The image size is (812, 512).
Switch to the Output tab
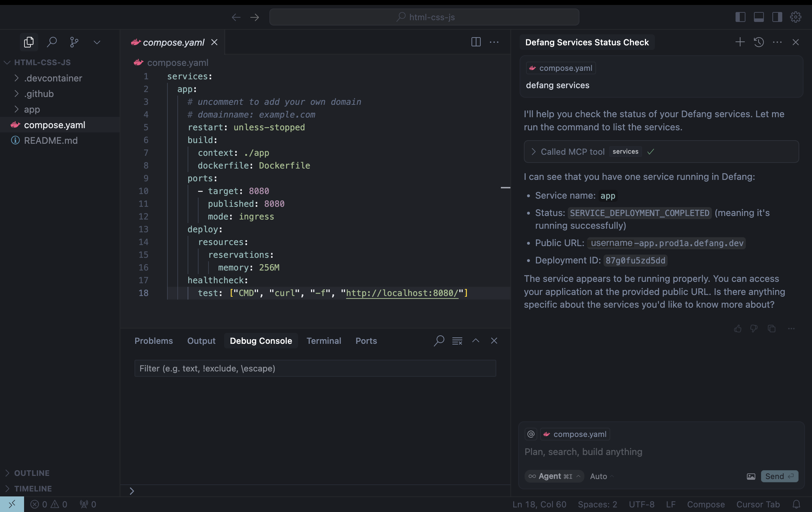(x=201, y=341)
